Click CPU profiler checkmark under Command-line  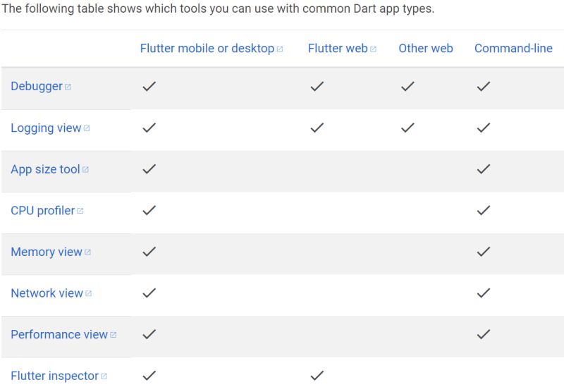point(484,210)
